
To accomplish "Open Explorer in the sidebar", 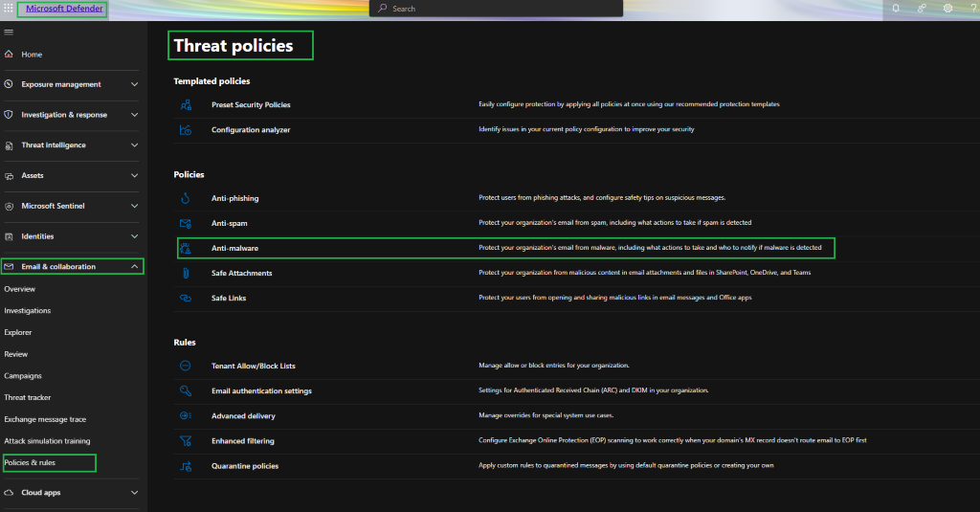I will tap(18, 333).
